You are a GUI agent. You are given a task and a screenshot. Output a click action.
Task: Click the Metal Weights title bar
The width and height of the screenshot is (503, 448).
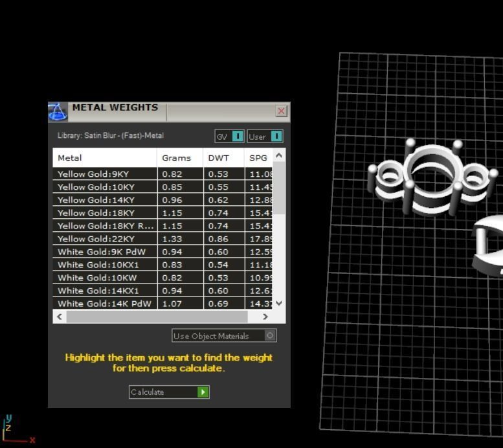pos(169,112)
